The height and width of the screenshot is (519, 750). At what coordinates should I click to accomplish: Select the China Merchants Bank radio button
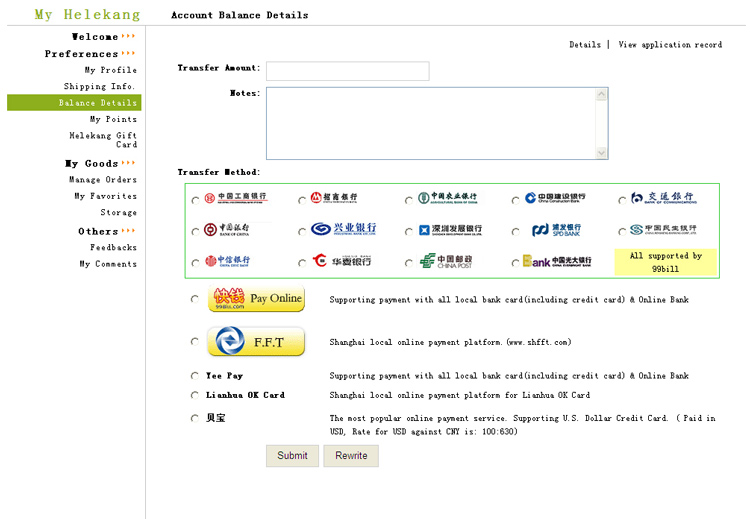(302, 200)
